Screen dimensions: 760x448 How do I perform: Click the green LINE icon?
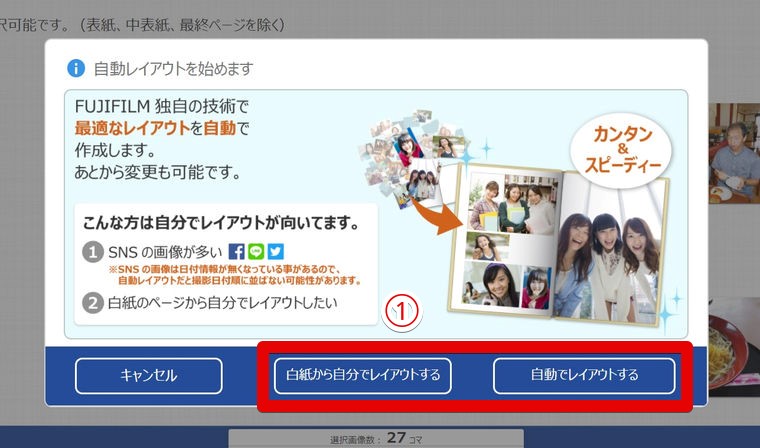[256, 252]
